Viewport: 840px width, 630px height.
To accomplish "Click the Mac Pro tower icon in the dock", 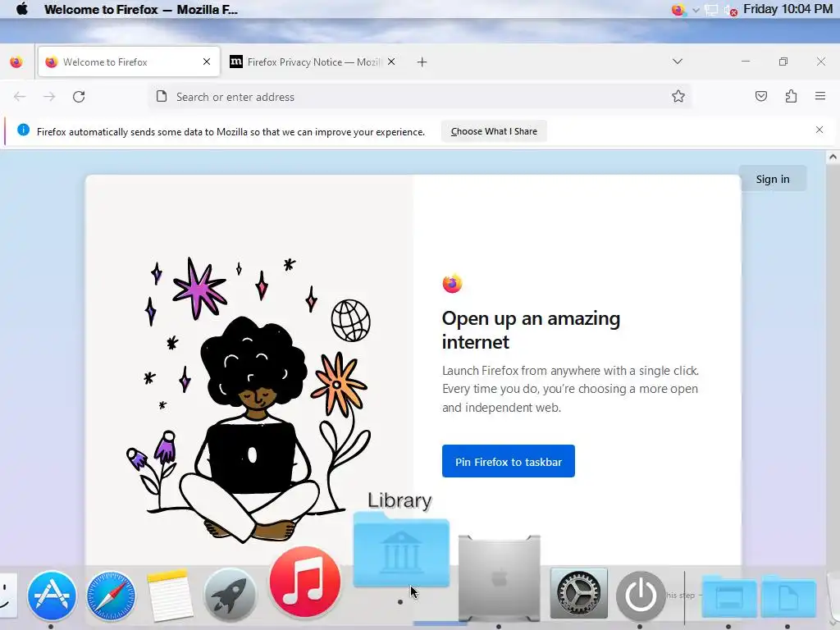I will click(500, 578).
